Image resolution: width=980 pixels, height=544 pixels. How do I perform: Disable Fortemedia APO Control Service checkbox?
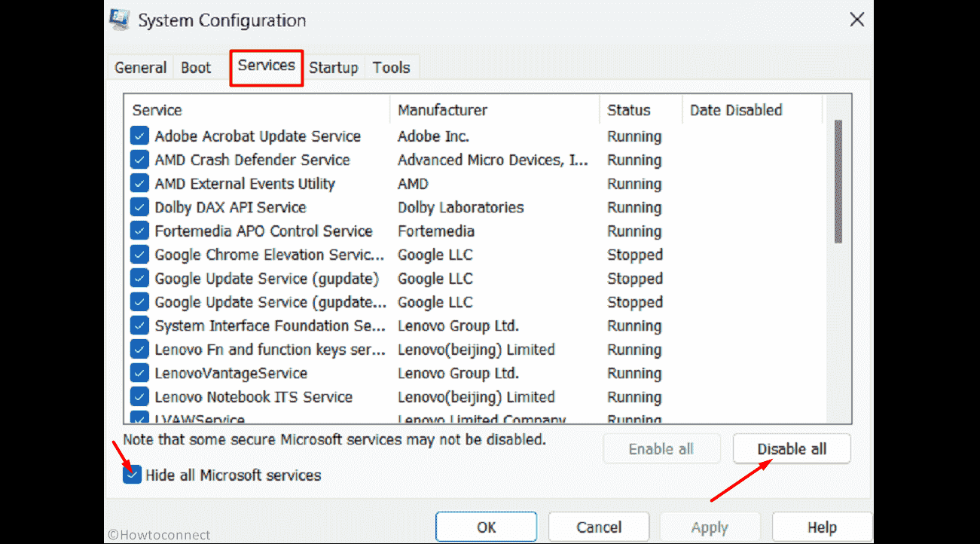139,231
